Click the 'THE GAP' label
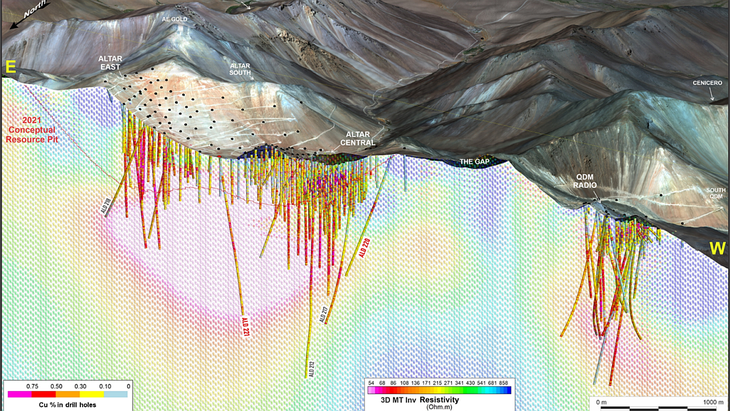 pos(474,162)
